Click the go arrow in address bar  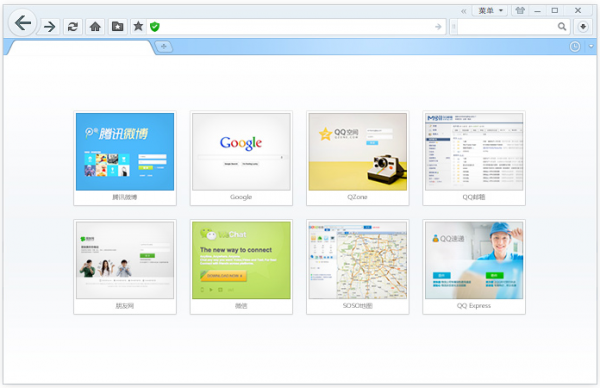[438, 27]
